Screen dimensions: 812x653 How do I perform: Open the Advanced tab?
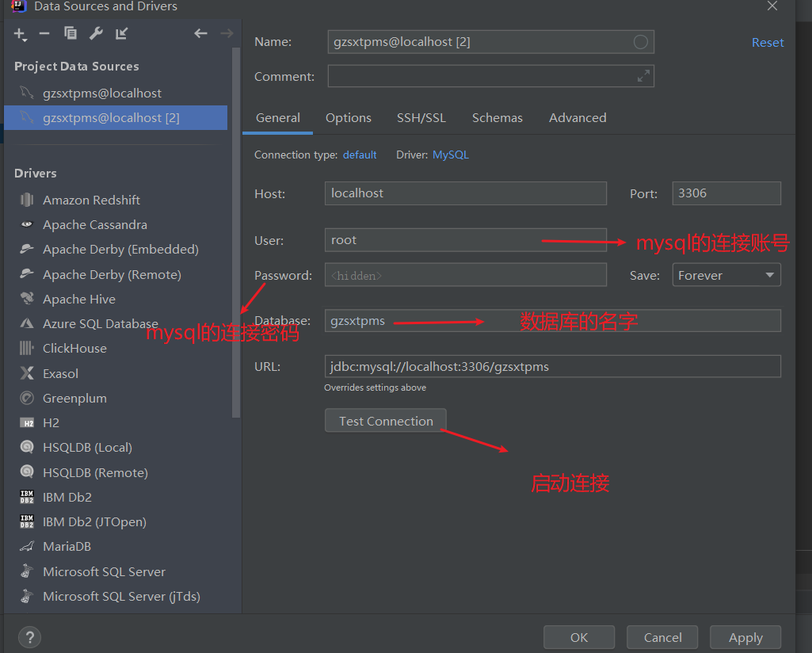tap(578, 118)
